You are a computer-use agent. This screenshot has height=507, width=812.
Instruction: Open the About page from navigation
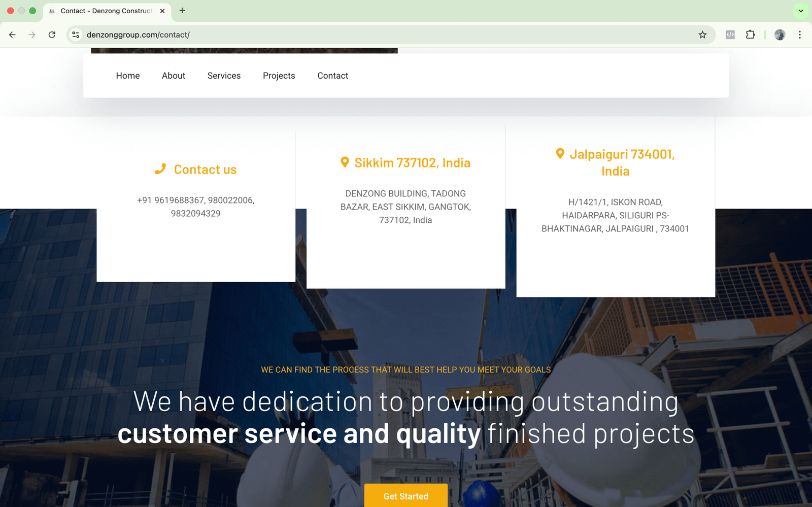(174, 76)
